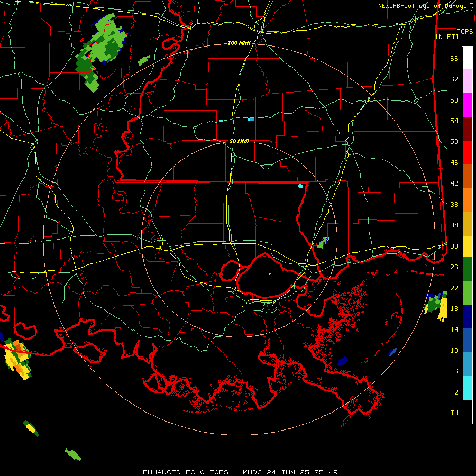Click the navy echo blob offshore

click(x=342, y=361)
